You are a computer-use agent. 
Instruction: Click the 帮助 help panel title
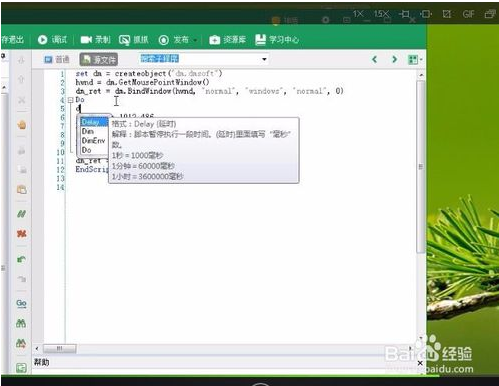click(42, 362)
